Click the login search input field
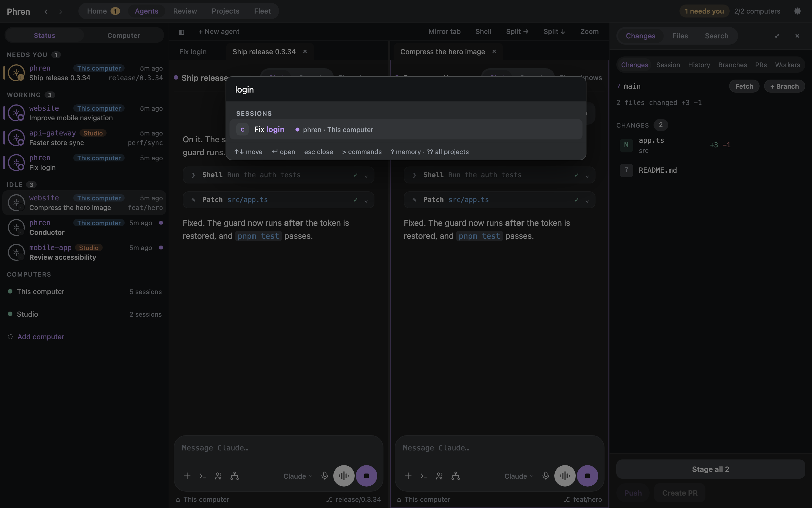Screen dimensions: 812x508 [x=406, y=89]
